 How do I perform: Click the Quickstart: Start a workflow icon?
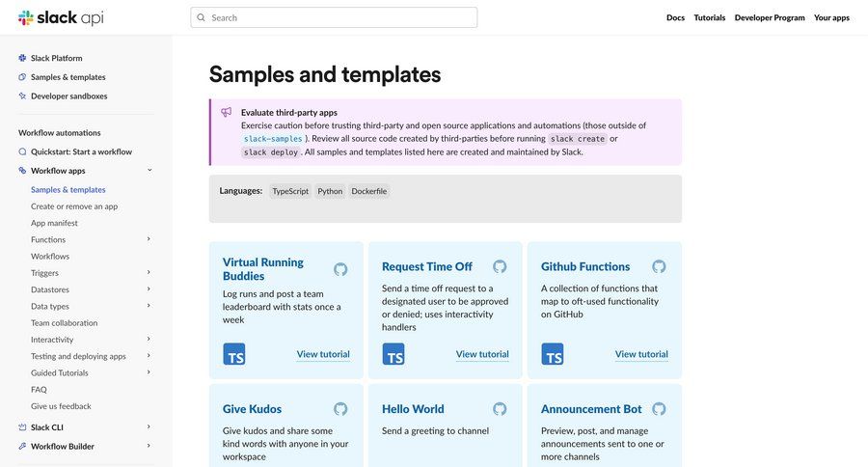tap(22, 151)
